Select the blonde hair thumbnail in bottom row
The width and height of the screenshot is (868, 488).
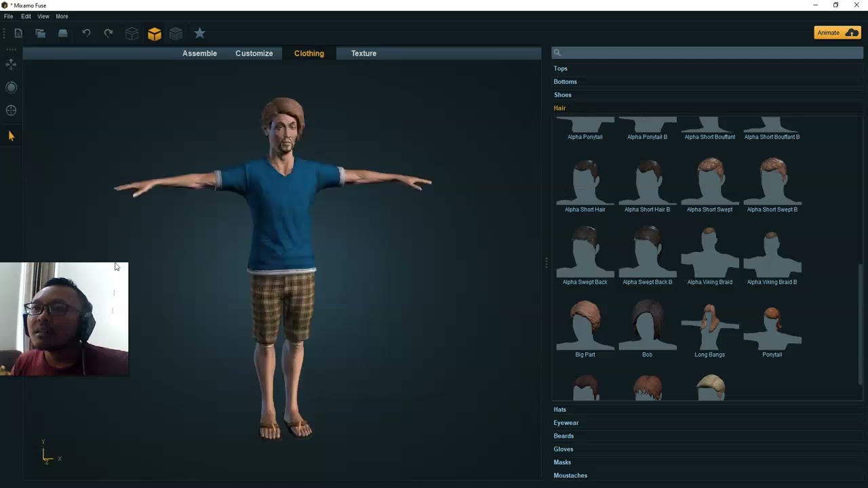pyautogui.click(x=709, y=388)
